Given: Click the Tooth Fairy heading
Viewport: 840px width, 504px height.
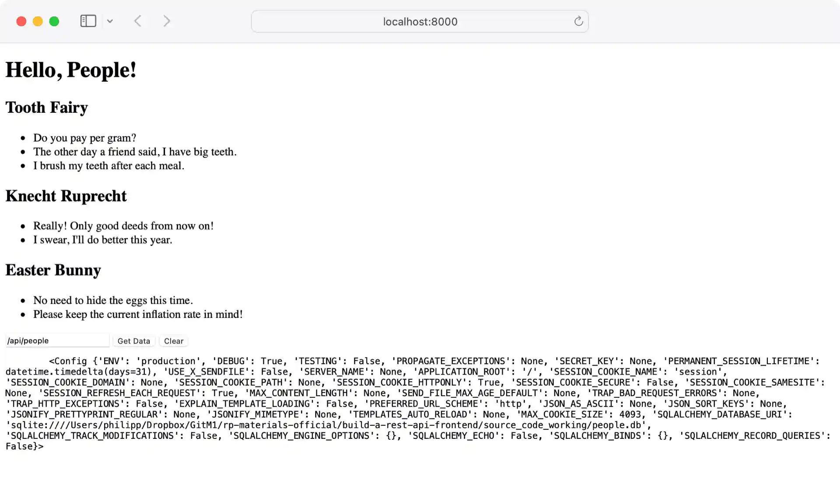Looking at the screenshot, I should (46, 108).
